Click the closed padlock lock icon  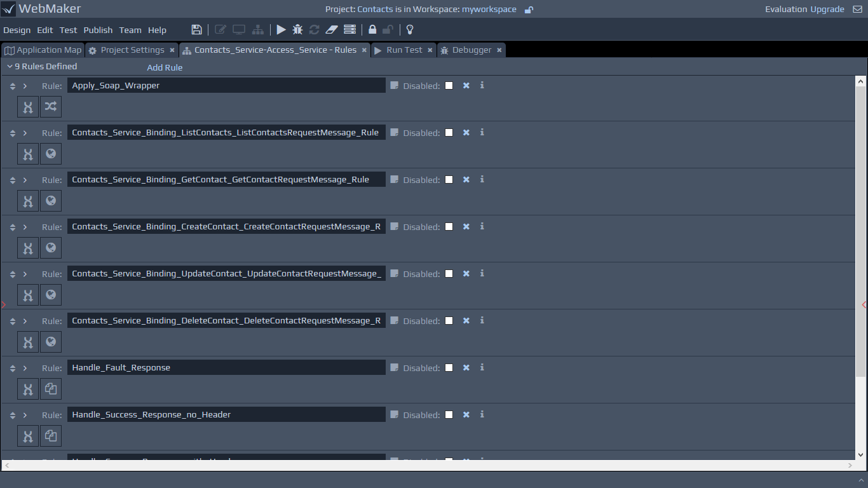[x=372, y=30]
